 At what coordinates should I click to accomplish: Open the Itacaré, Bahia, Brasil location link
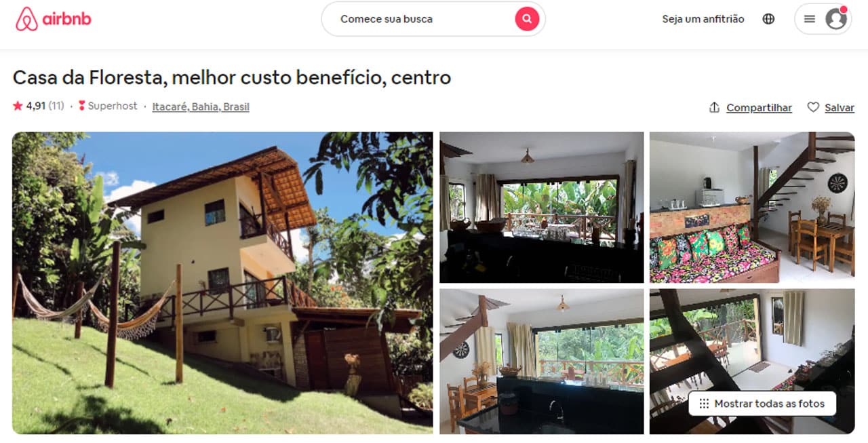[x=201, y=107]
